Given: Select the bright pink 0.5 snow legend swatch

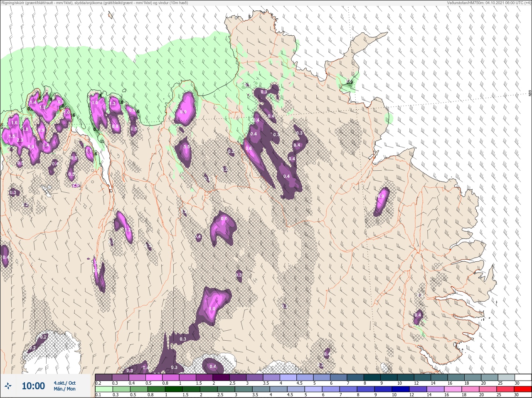Looking at the screenshot, I should [154, 377].
